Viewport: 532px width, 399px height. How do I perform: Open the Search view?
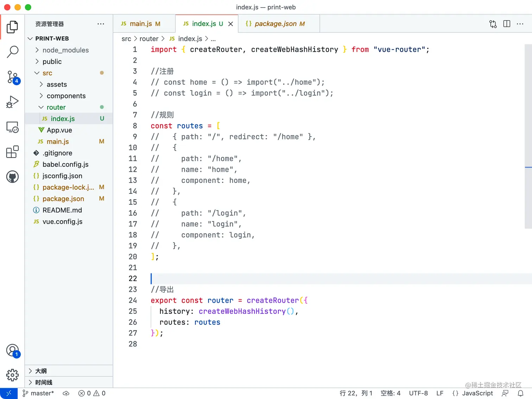(x=12, y=52)
